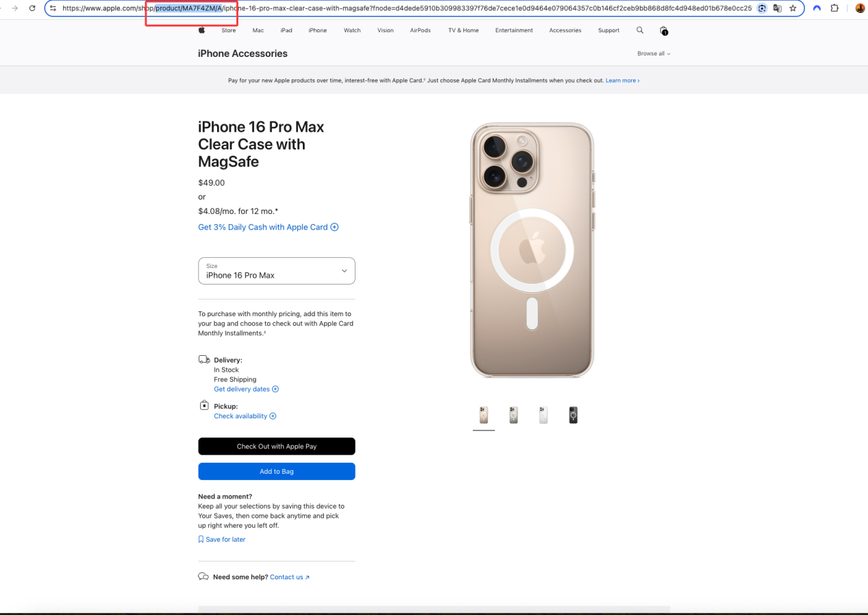Click the Google Lens icon in address bar
Viewport: 868px width, 615px height.
(761, 8)
